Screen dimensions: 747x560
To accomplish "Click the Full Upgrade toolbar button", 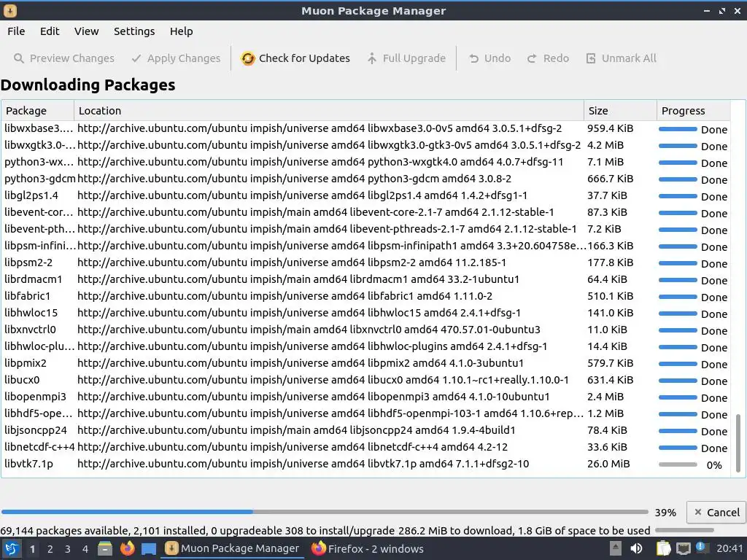I will (406, 58).
